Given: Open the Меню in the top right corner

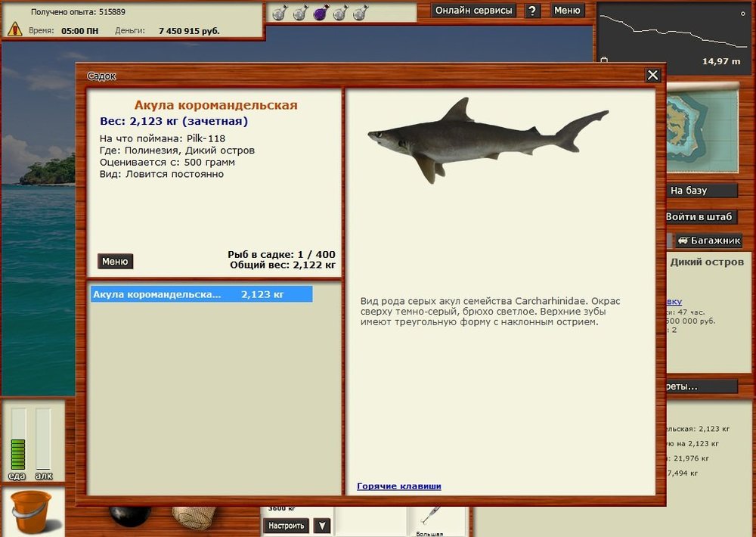Looking at the screenshot, I should pos(567,10).
